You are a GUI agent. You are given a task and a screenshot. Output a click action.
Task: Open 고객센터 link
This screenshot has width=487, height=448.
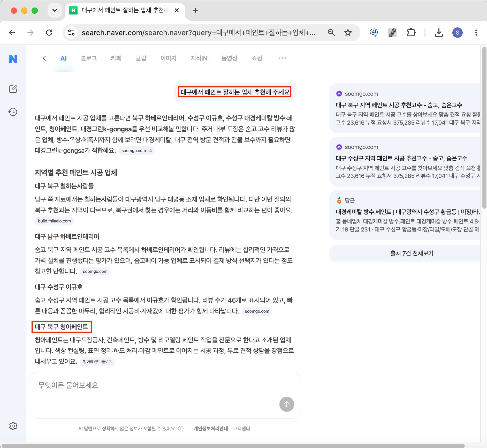click(241, 429)
